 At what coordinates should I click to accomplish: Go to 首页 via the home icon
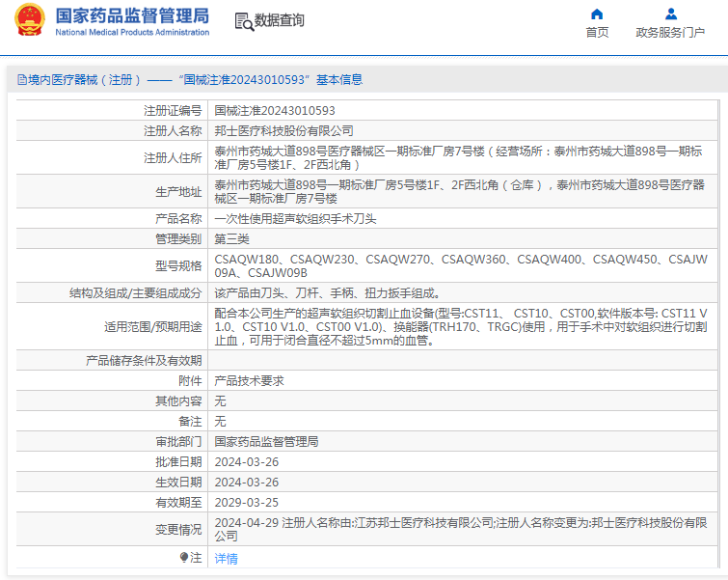click(x=597, y=14)
